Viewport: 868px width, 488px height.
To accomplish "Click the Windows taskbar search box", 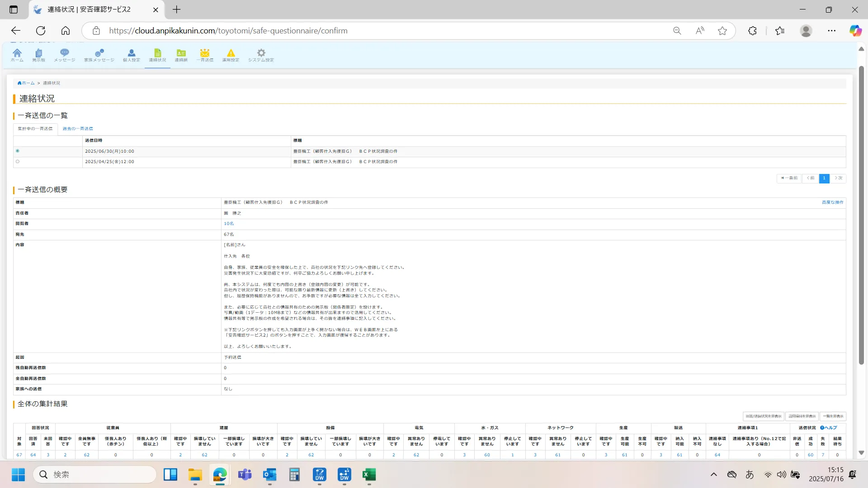I will click(95, 474).
